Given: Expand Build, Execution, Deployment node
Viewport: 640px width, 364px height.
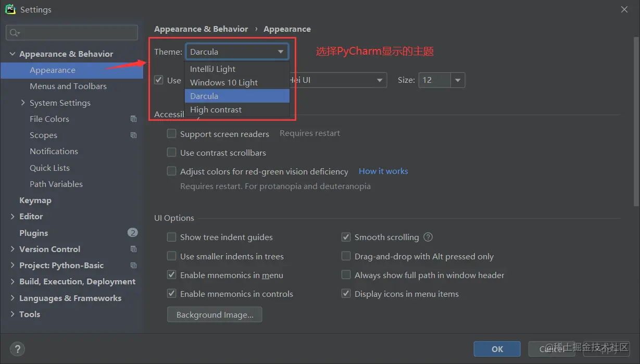Looking at the screenshot, I should (12, 281).
